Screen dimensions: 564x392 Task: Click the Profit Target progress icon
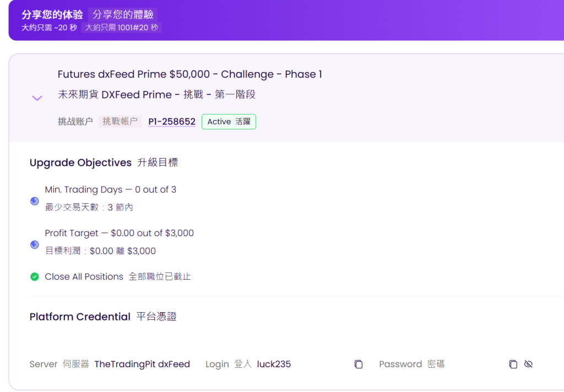35,244
